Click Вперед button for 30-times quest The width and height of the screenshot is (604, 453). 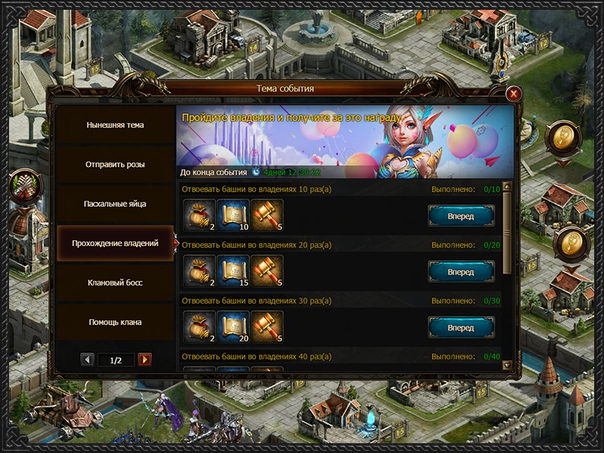coord(461,328)
